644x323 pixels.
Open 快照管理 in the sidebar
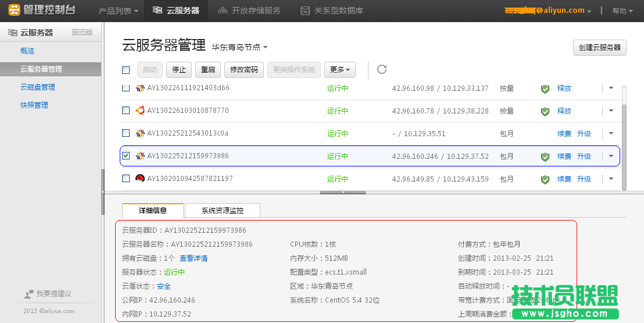(x=34, y=105)
